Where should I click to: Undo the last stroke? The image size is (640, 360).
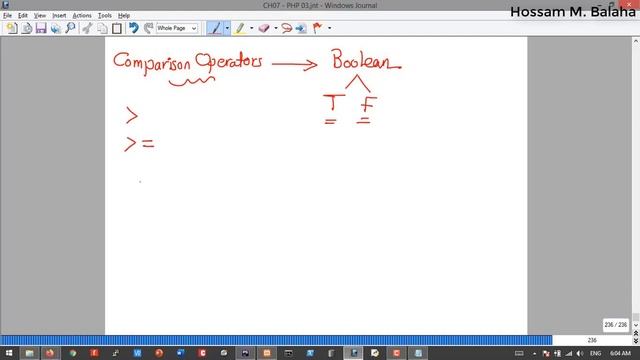[x=133, y=28]
